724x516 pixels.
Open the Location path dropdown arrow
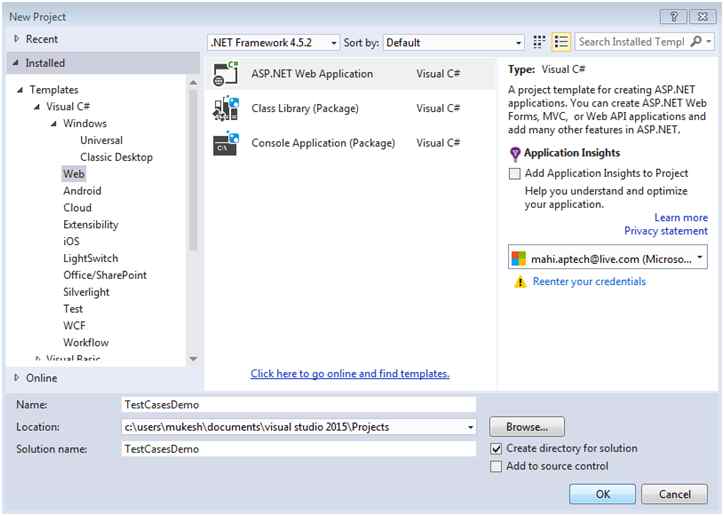point(470,427)
